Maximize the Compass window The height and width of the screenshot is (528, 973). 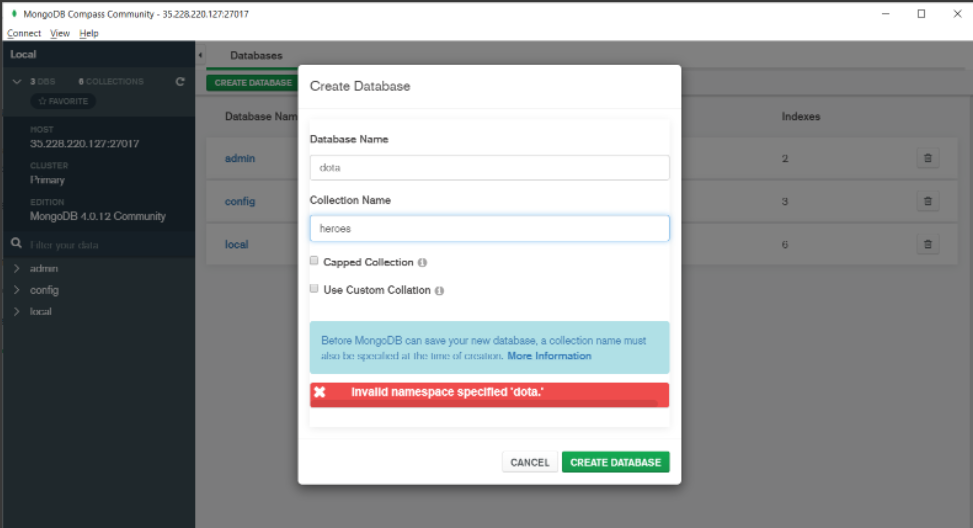pyautogui.click(x=921, y=14)
